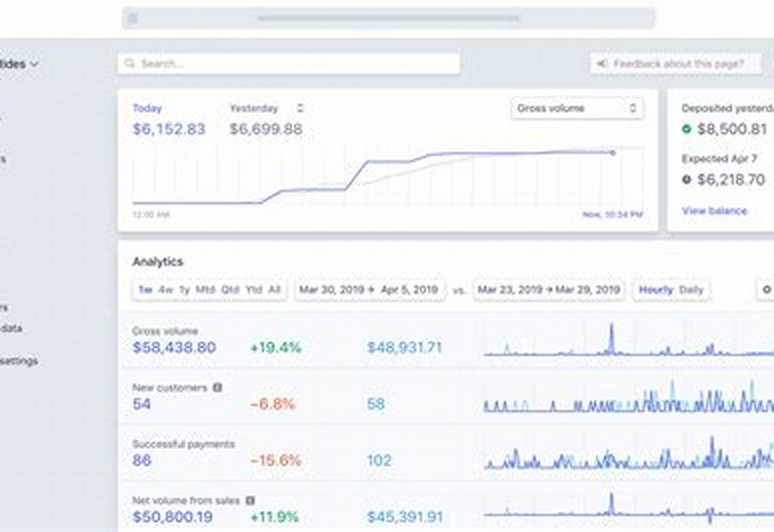Switch to Daily granularity
Image resolution: width=774 pixels, height=532 pixels.
691,290
